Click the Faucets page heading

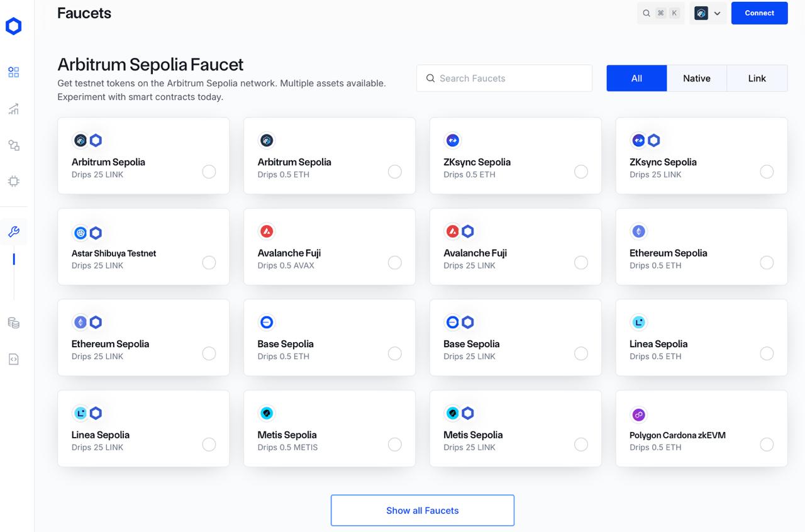[84, 13]
